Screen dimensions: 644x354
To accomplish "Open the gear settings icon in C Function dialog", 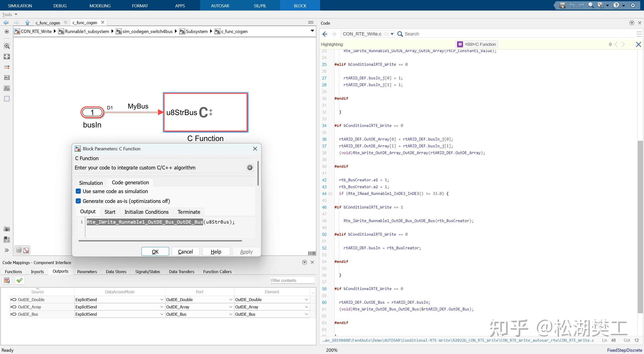I will pyautogui.click(x=250, y=167).
